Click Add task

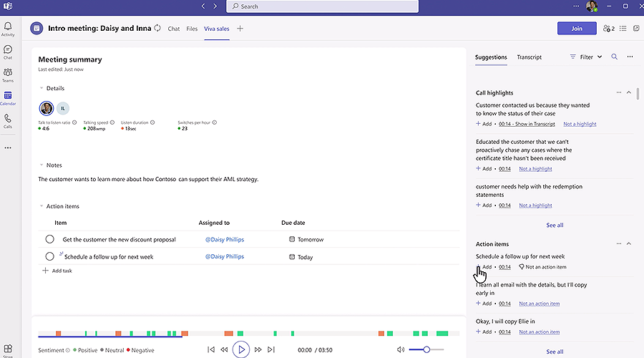pyautogui.click(x=57, y=271)
